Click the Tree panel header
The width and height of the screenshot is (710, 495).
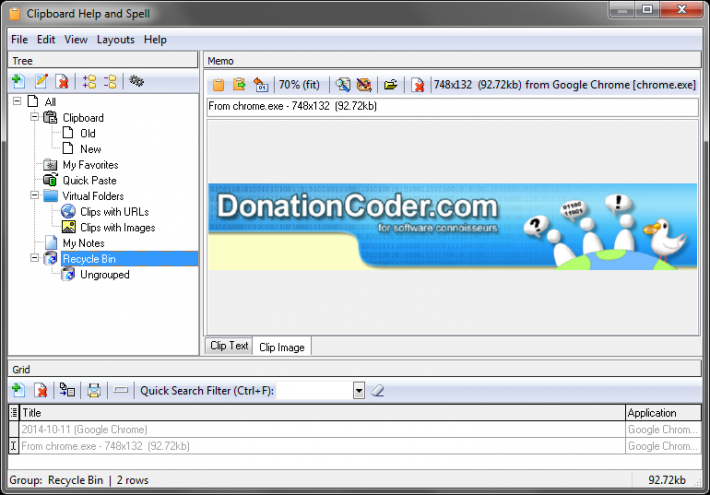point(103,61)
